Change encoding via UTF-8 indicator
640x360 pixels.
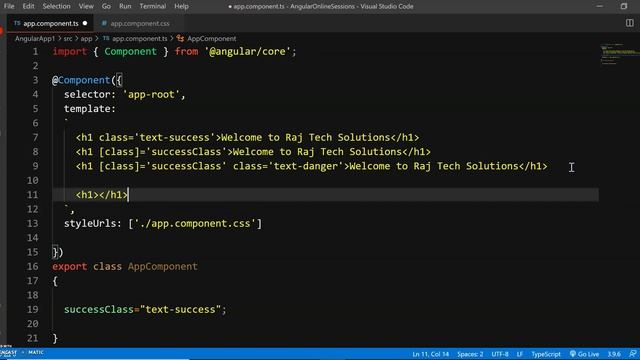point(500,354)
